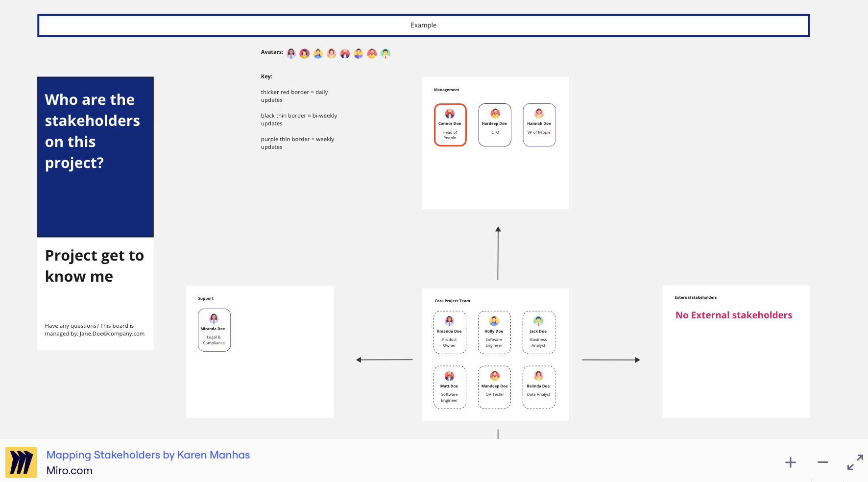Click the zoom in plus icon
The image size is (868, 482).
[790, 462]
